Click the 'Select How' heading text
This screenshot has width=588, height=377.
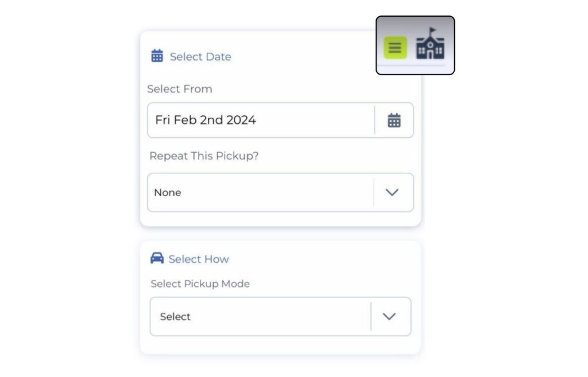click(x=199, y=259)
